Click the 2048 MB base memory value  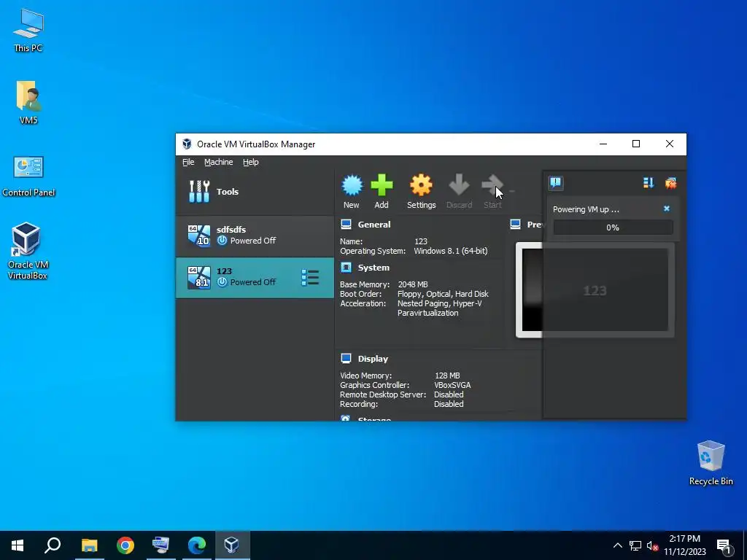(413, 284)
